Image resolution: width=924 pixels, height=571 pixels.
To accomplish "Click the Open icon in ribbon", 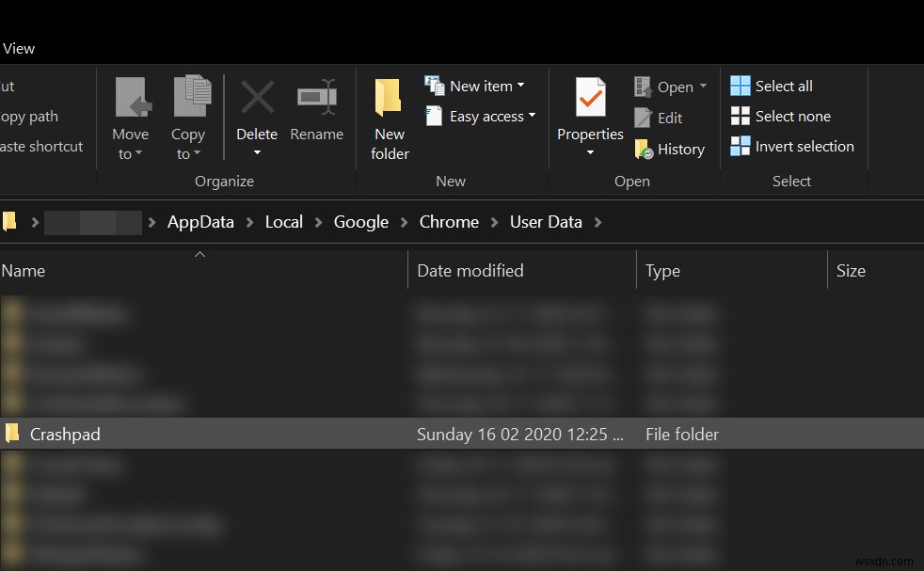I will coord(643,87).
